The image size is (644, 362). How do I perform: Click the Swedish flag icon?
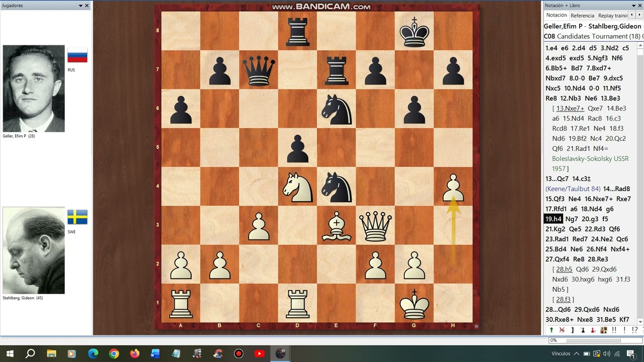(x=77, y=217)
